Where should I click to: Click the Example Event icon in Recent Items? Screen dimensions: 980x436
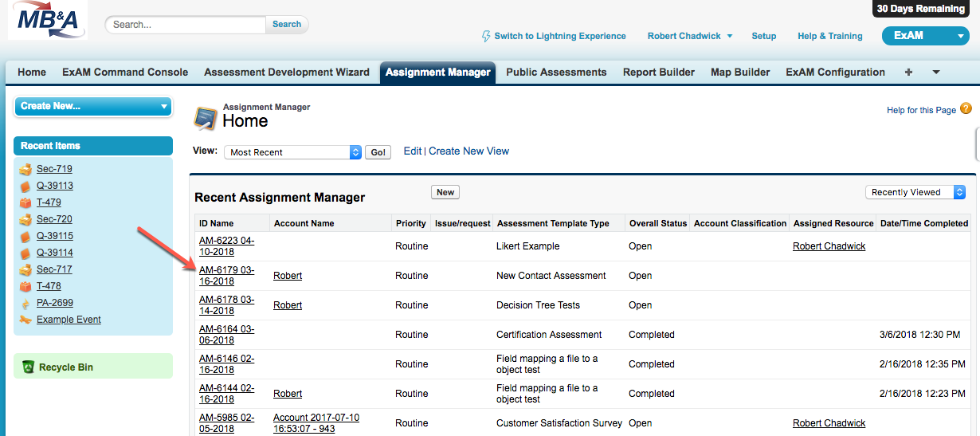[x=25, y=320]
